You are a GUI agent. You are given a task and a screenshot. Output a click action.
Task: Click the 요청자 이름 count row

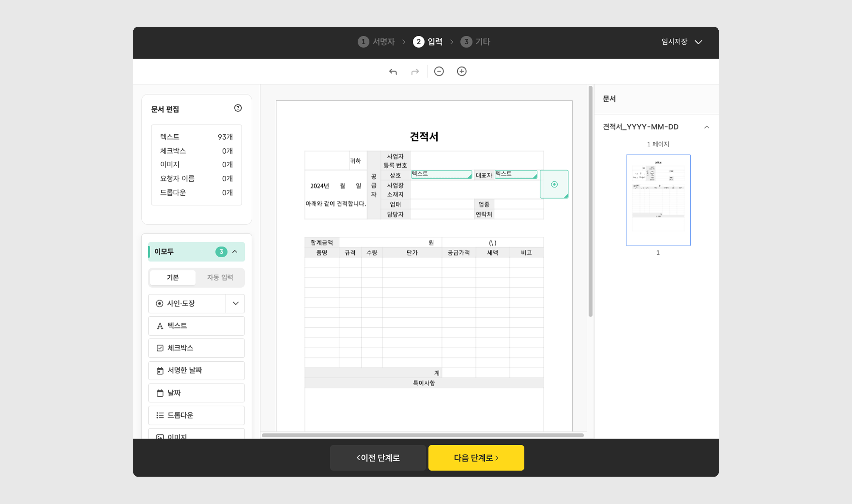[x=196, y=178]
